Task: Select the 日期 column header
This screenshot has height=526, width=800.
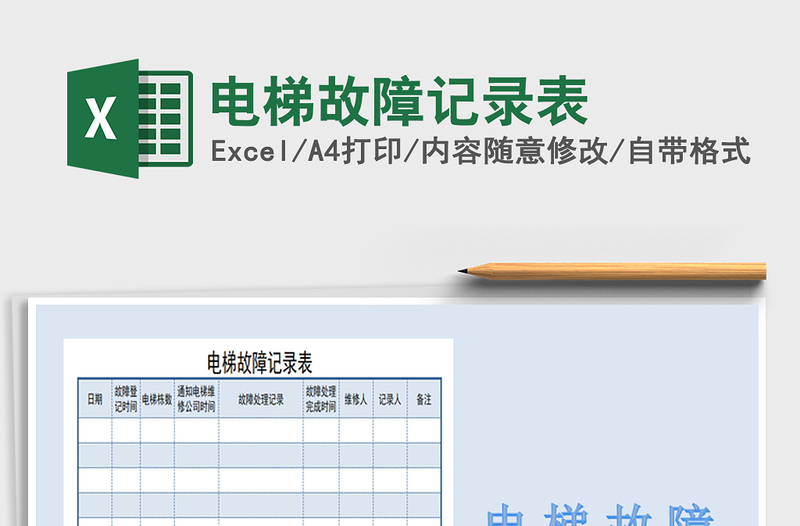Action: (x=95, y=398)
